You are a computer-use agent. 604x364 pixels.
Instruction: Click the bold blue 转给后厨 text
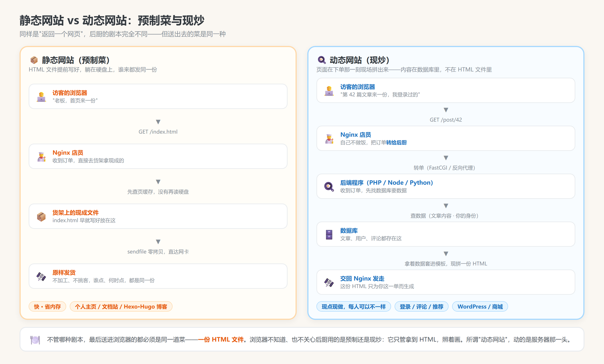(x=396, y=142)
